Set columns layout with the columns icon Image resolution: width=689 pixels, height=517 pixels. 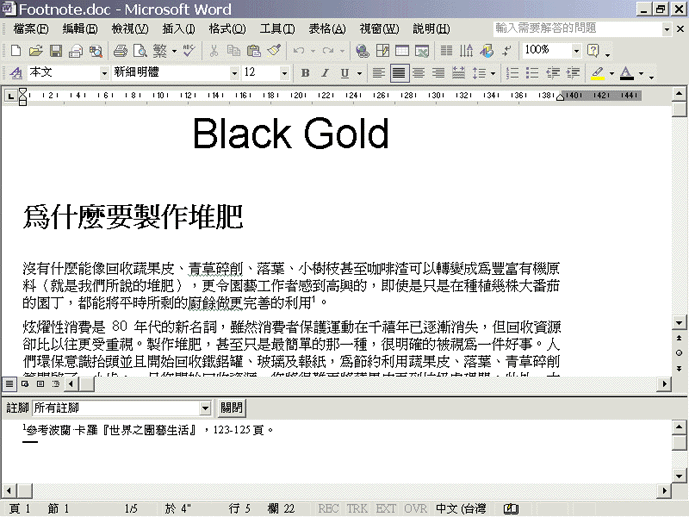446,51
